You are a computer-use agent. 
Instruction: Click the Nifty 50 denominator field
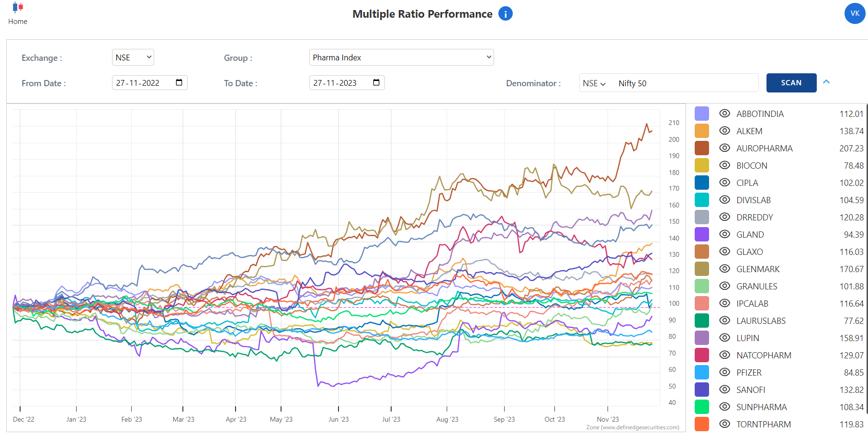[x=686, y=83]
